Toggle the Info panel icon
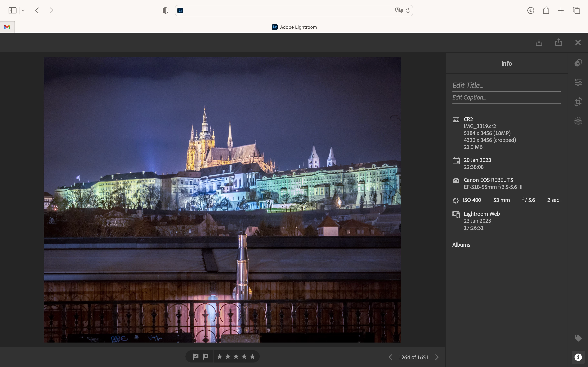 pos(578,357)
